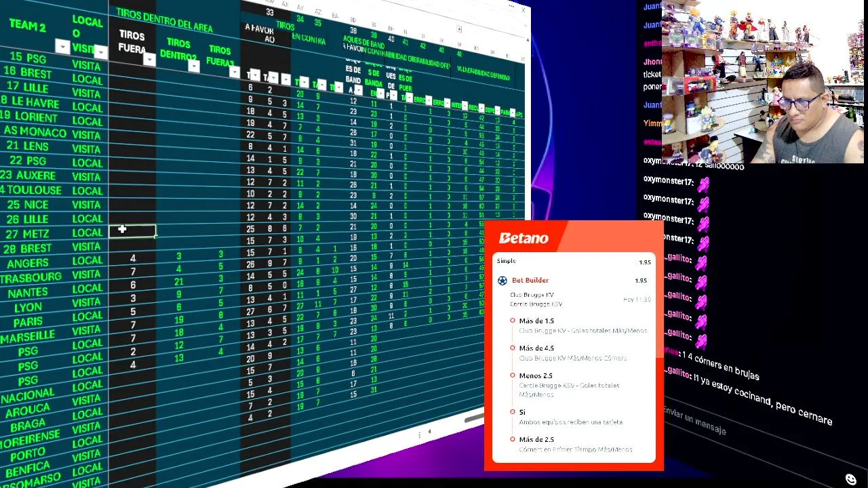Image resolution: width=868 pixels, height=488 pixels.
Task: Select the 'MARSEILLE' team cell
Action: (28, 337)
